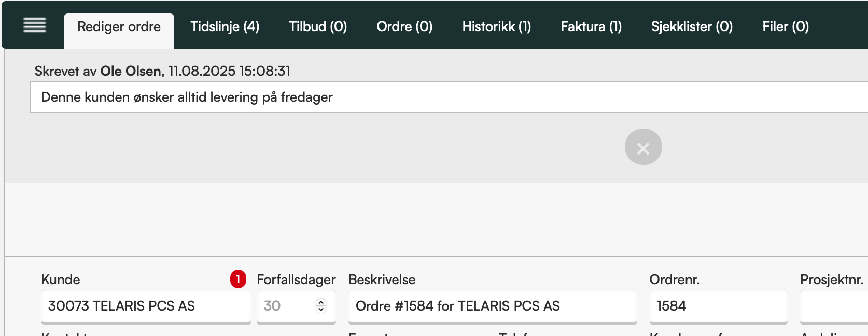Focus the Kunde field with TELARIS PCS AS
This screenshot has width=868, height=336.
146,306
